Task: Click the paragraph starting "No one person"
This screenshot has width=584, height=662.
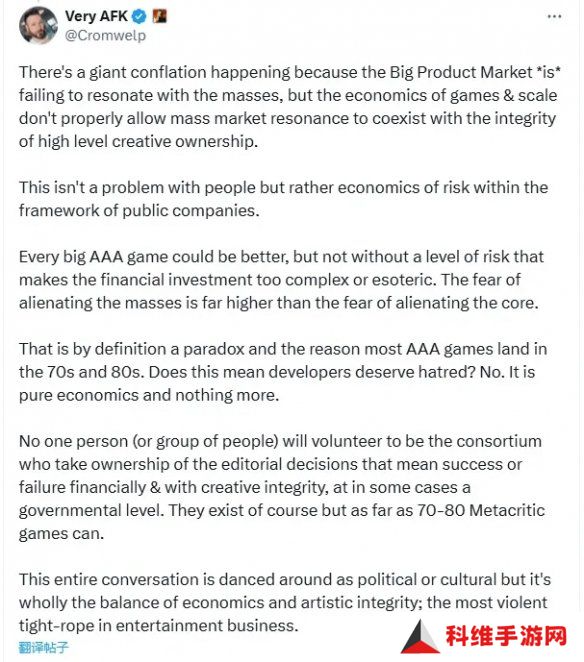Action: pos(282,487)
